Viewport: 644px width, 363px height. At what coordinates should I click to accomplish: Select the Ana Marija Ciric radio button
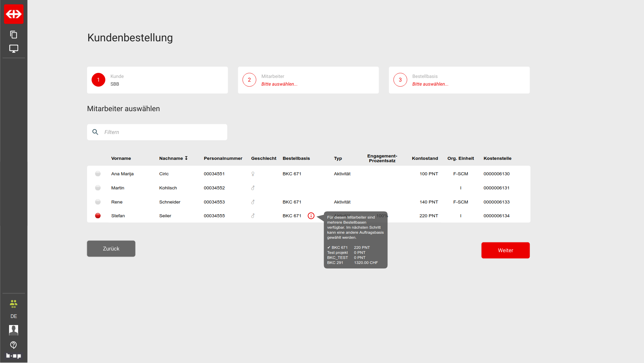(x=98, y=174)
